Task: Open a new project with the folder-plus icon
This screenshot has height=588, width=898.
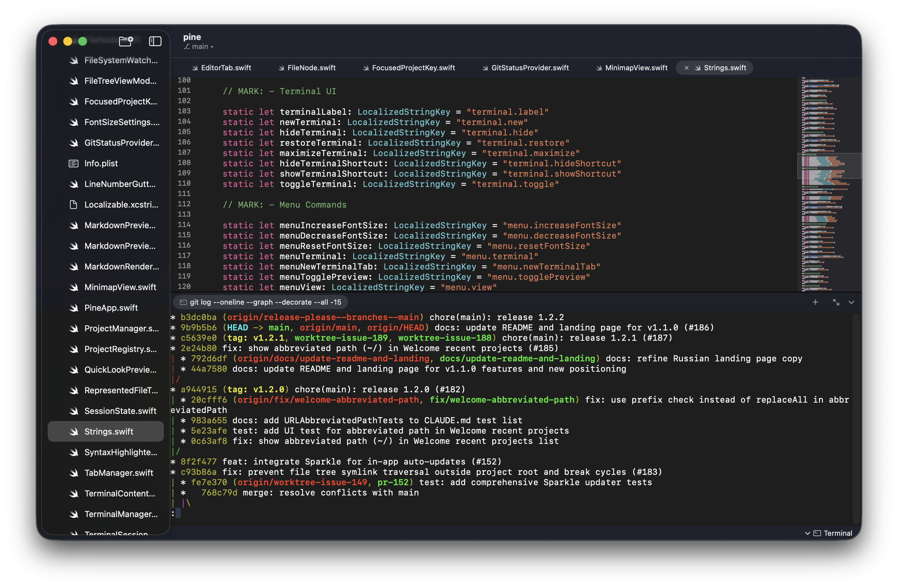Action: (126, 41)
